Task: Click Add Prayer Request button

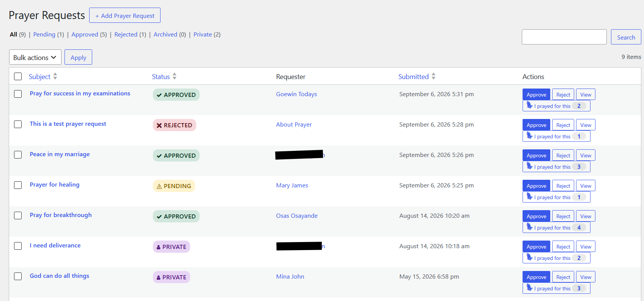Action: [125, 15]
